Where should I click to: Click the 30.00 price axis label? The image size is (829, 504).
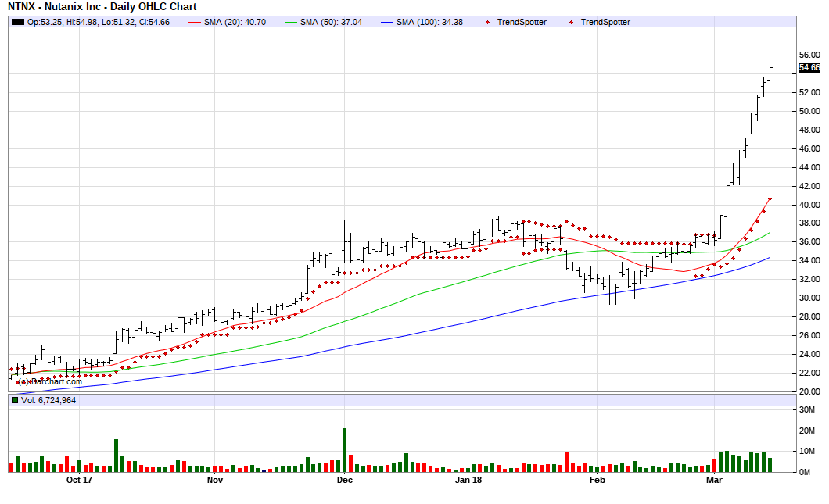click(809, 298)
